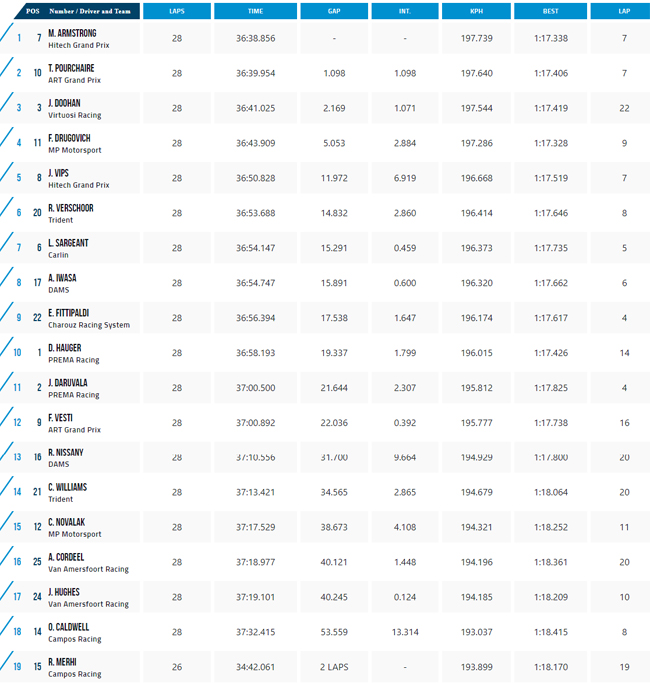Select driver name L. SARGEANT
This screenshot has height=683, width=650.
68,243
